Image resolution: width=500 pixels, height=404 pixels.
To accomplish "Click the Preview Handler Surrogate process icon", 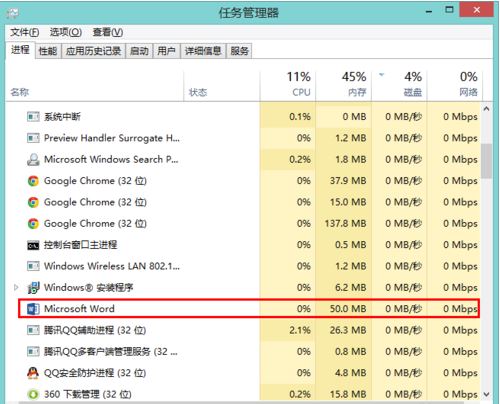I will (33, 138).
